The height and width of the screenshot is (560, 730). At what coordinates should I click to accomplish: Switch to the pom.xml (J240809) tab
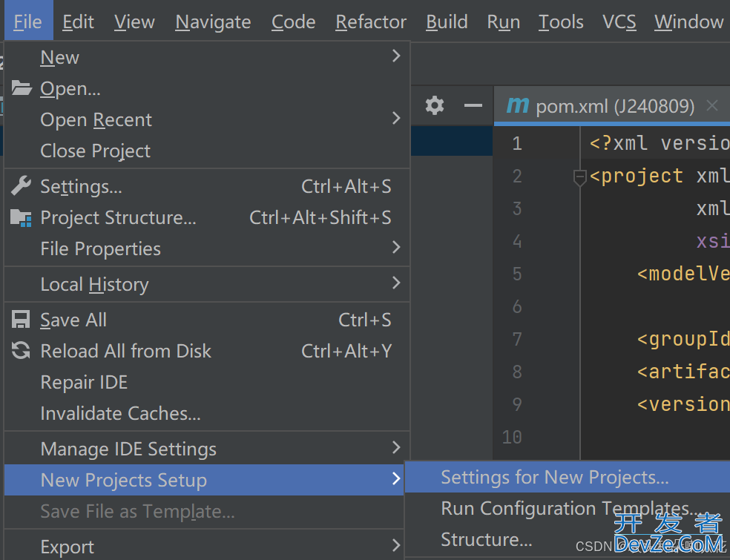tap(612, 105)
